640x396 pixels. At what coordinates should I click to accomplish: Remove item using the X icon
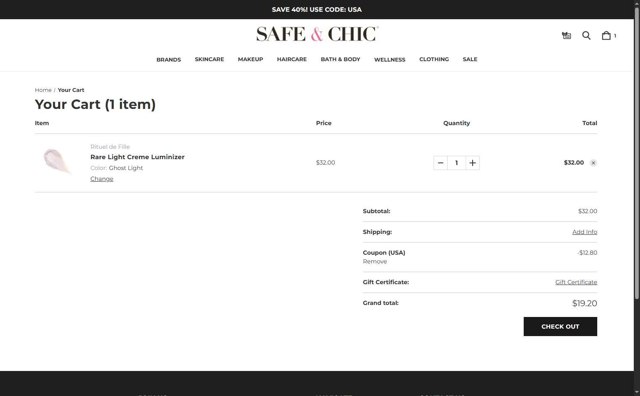pos(593,163)
